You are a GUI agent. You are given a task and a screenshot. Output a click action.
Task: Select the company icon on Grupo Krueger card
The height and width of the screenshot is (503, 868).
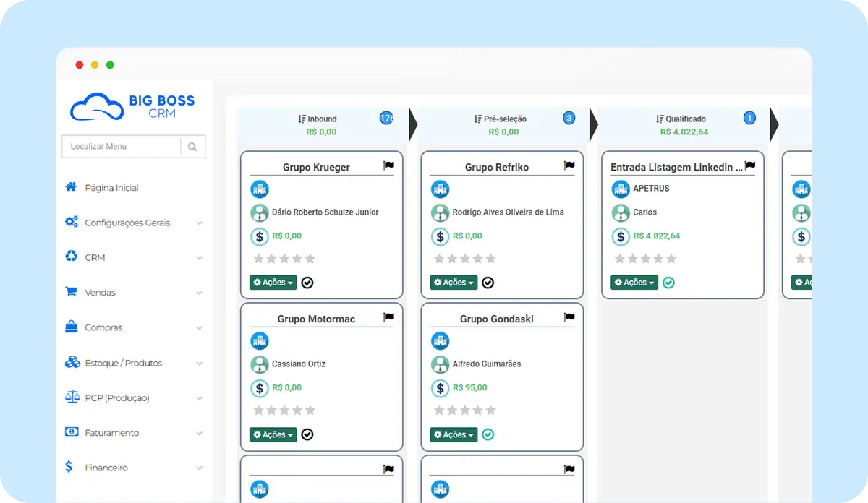coord(260,189)
